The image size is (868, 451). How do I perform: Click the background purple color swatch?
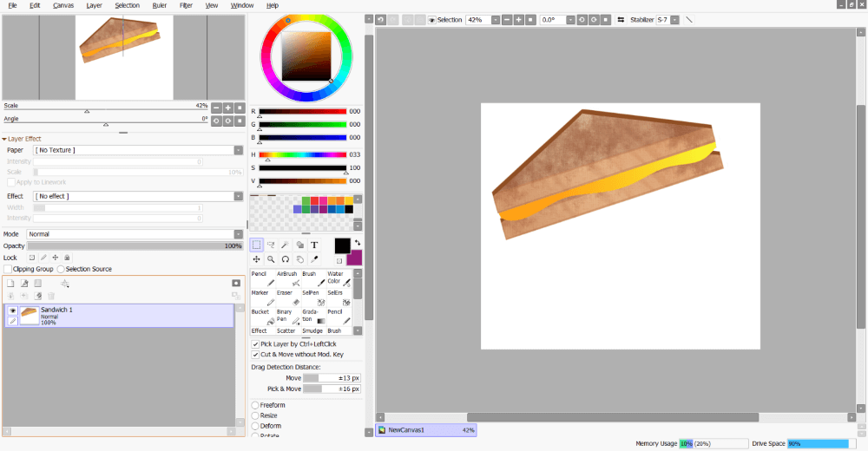[355, 258]
